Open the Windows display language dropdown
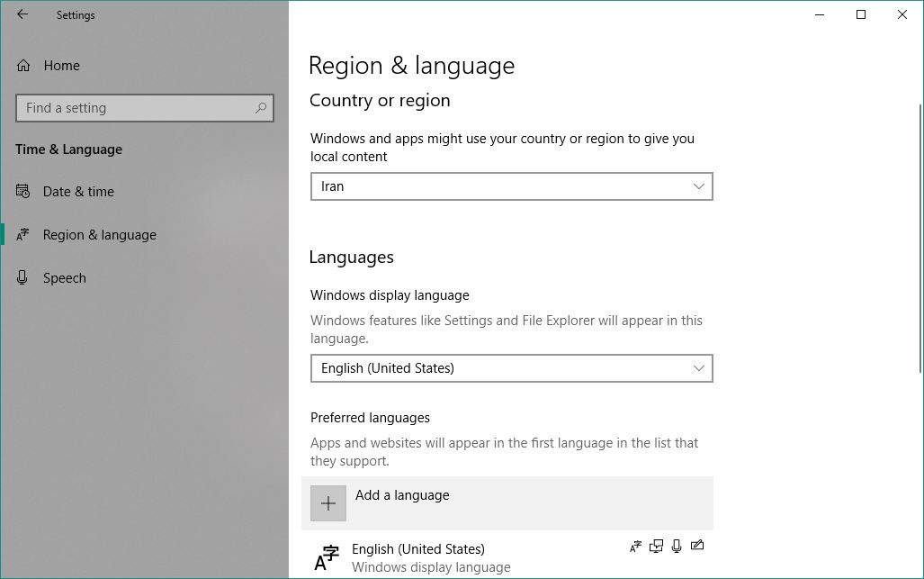This screenshot has width=924, height=579. point(512,368)
